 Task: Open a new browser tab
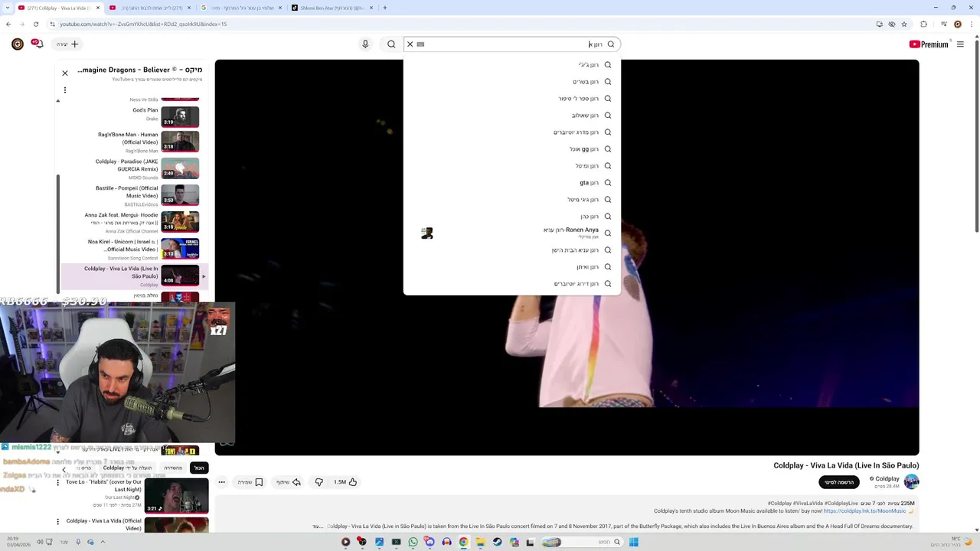[385, 8]
